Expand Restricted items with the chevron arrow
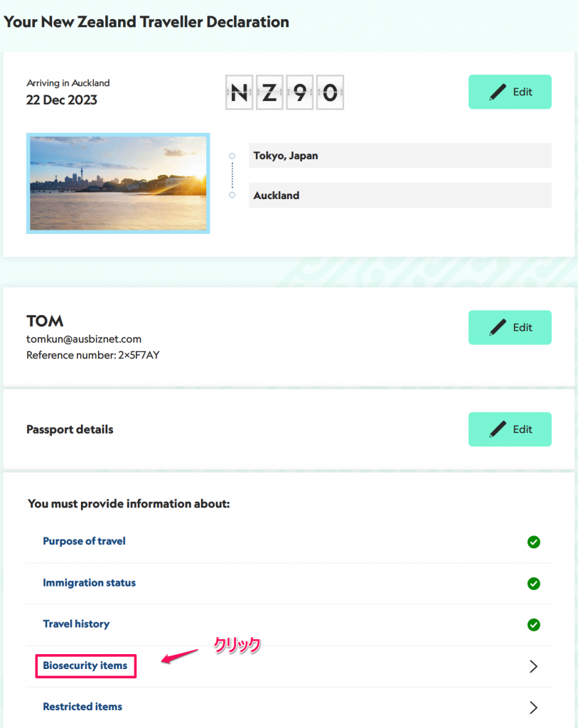Viewport: 578px width, 728px height. click(533, 707)
